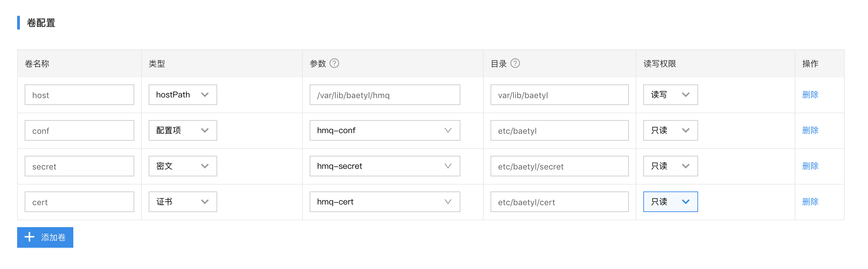Delete the cert volume row
The width and height of the screenshot is (868, 269).
point(810,202)
